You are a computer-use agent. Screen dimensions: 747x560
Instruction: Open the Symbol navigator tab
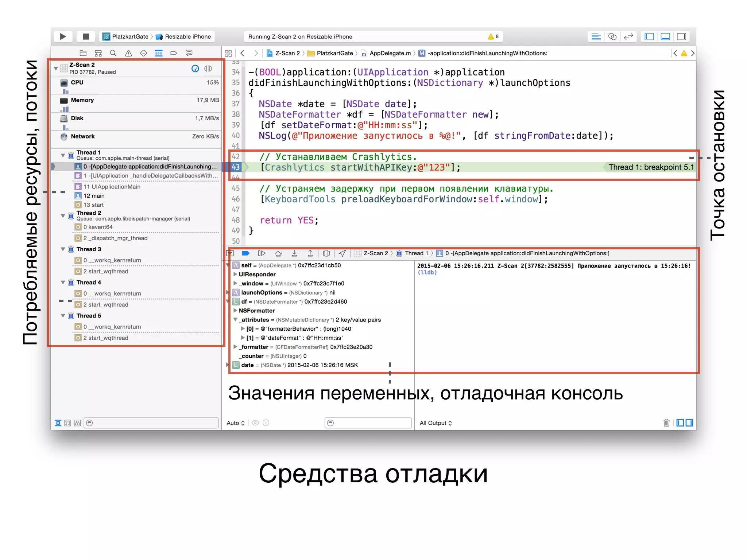click(x=98, y=53)
